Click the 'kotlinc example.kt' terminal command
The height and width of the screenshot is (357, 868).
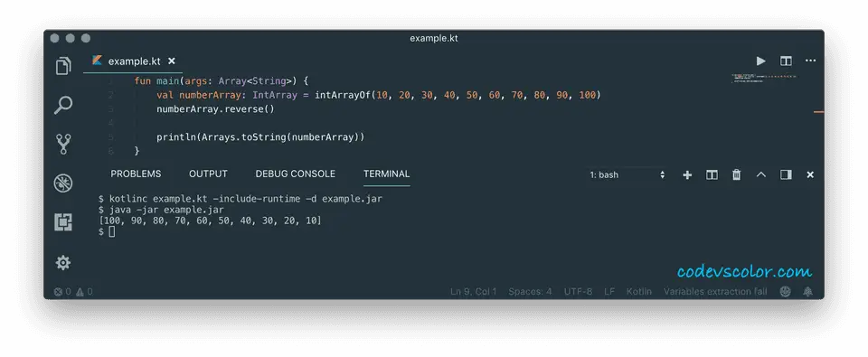pos(246,198)
